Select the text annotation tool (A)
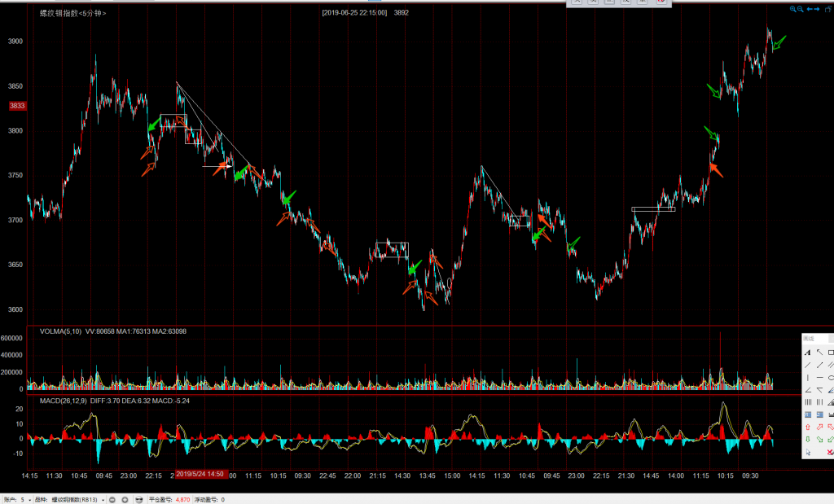Viewport: 834px width, 504px height. tap(807, 353)
